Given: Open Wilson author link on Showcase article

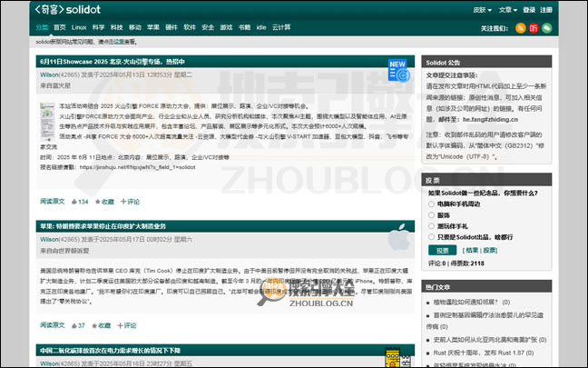Looking at the screenshot, I should 50,75.
